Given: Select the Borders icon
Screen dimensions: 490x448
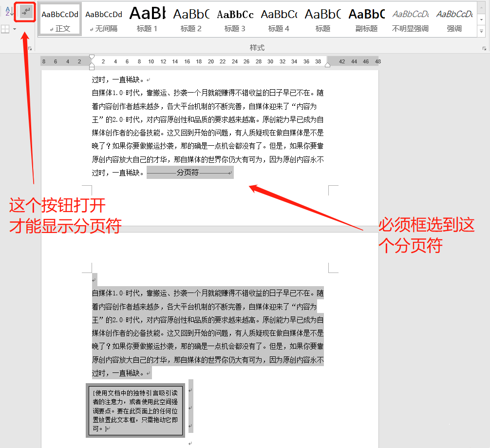Looking at the screenshot, I should (5, 28).
